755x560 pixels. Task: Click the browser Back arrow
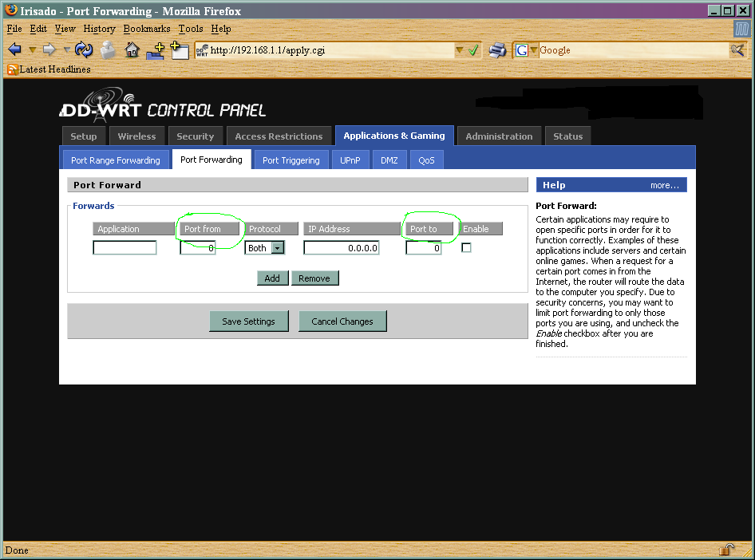(x=14, y=49)
